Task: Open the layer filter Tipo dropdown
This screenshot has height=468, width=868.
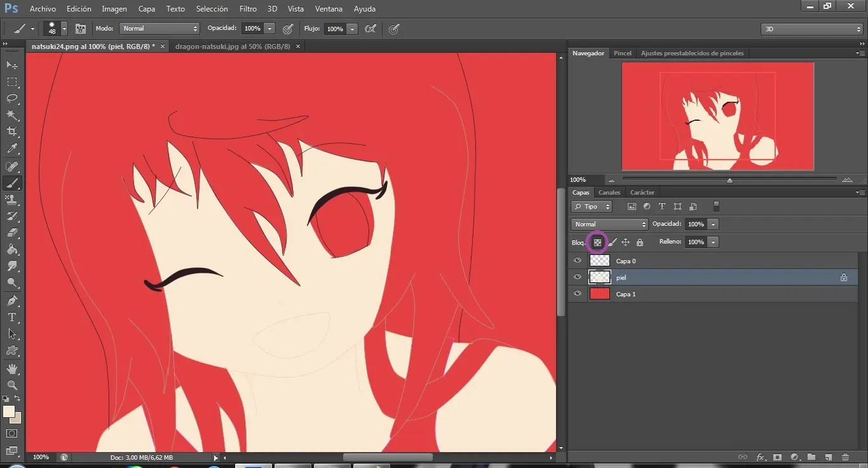Action: [592, 207]
